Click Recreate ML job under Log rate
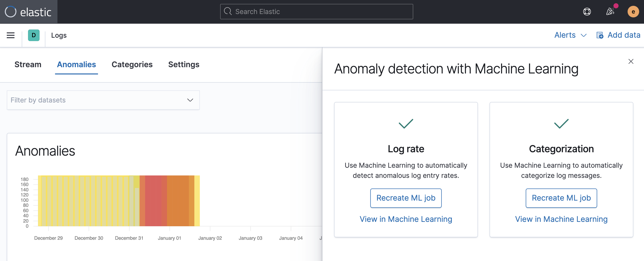This screenshot has height=261, width=644. pos(406,198)
